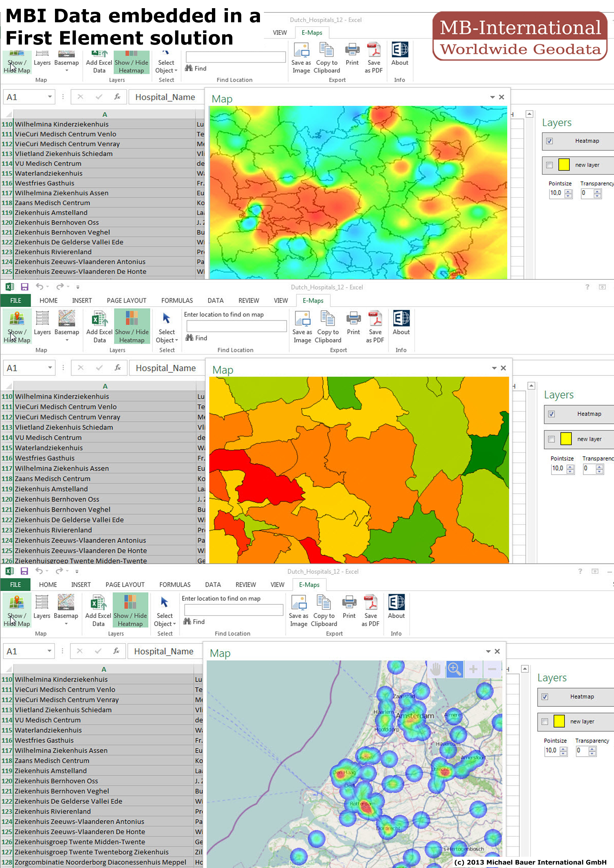Switch to FORMULAS tab above Amsterdam street map
This screenshot has height=868, width=614.
click(x=175, y=584)
